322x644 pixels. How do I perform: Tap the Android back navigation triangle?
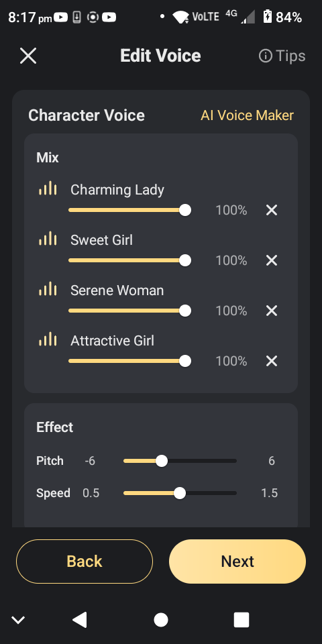(x=80, y=620)
